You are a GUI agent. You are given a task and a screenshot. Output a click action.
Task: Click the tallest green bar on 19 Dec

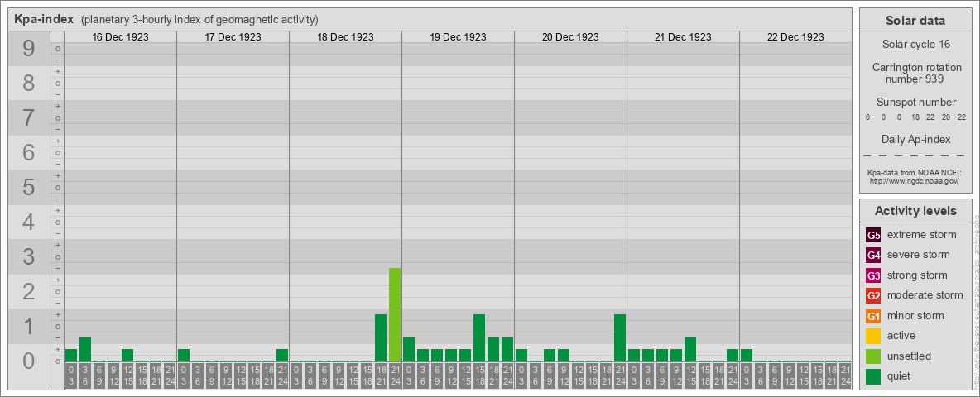[479, 337]
